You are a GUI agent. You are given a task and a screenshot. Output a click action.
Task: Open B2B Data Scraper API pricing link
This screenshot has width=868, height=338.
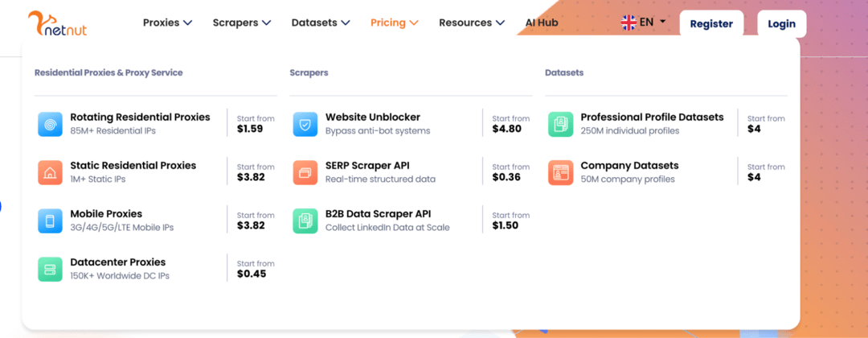pyautogui.click(x=378, y=213)
